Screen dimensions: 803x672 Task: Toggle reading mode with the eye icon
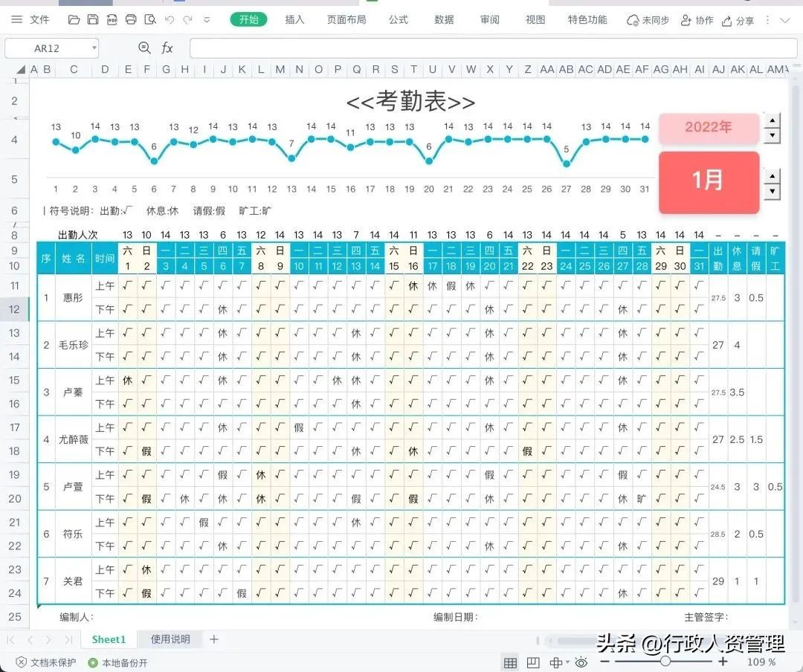[582, 661]
